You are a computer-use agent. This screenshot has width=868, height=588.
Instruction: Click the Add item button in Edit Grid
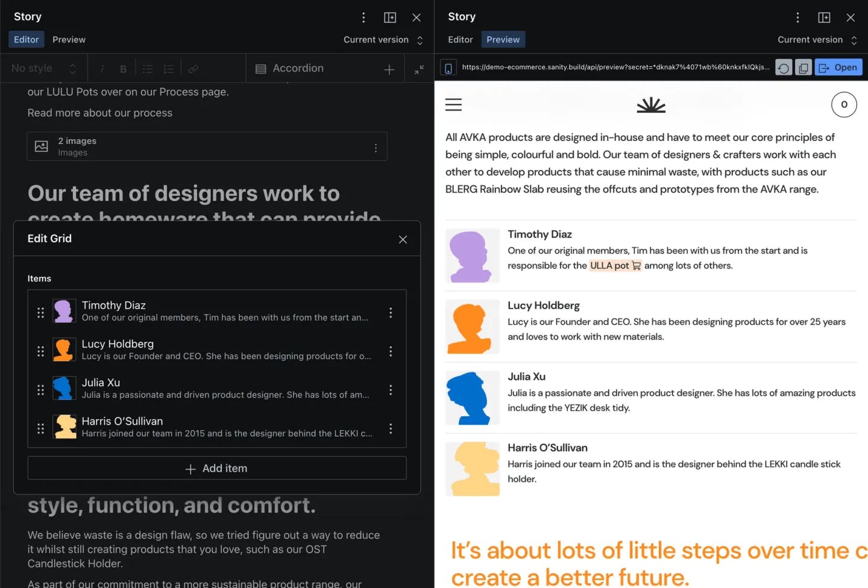point(216,468)
